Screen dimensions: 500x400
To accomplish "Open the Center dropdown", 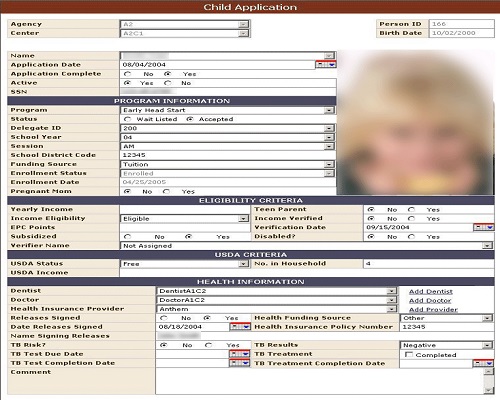I will pos(243,33).
